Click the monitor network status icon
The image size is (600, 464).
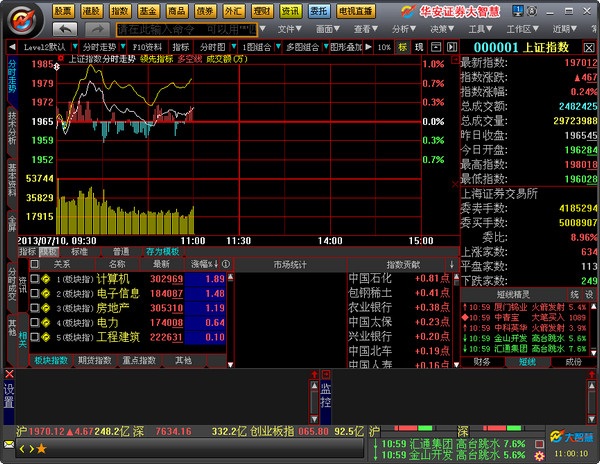pyautogui.click(x=518, y=11)
